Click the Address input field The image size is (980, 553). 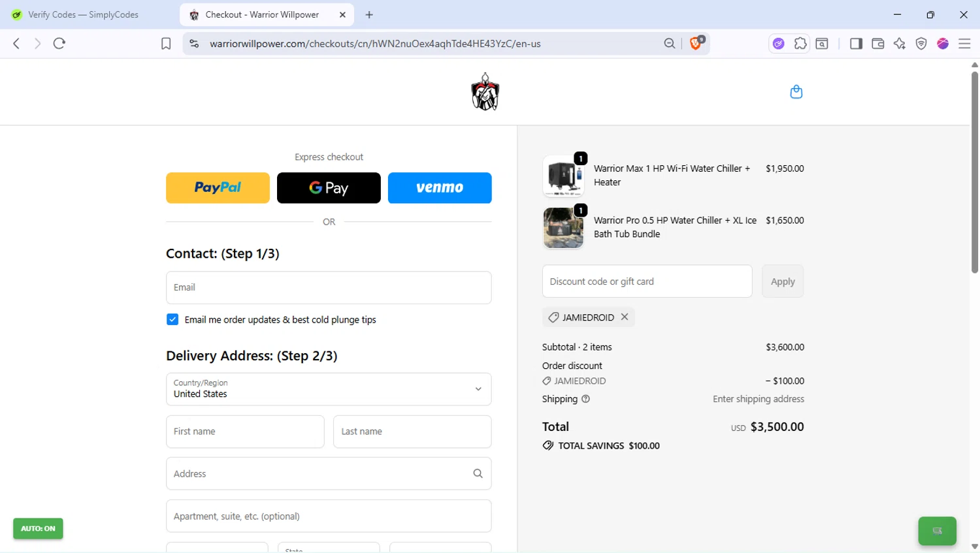point(329,473)
